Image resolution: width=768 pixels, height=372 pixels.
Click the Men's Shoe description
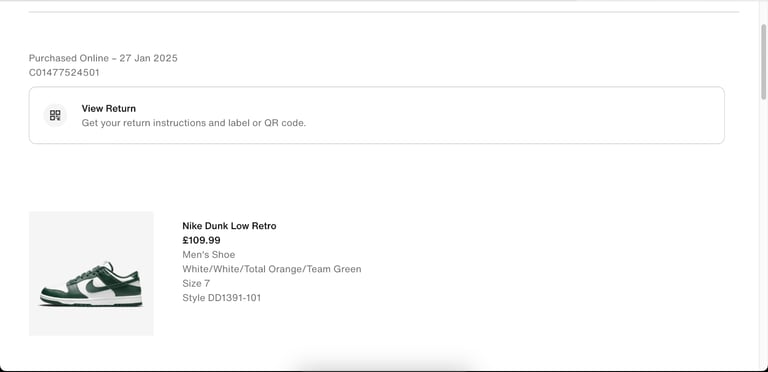(209, 255)
